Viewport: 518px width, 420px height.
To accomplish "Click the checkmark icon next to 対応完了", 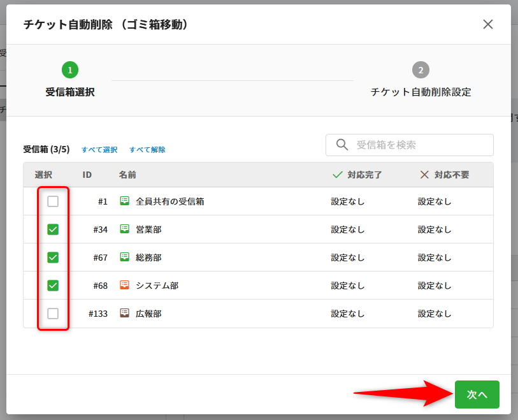I will 338,175.
